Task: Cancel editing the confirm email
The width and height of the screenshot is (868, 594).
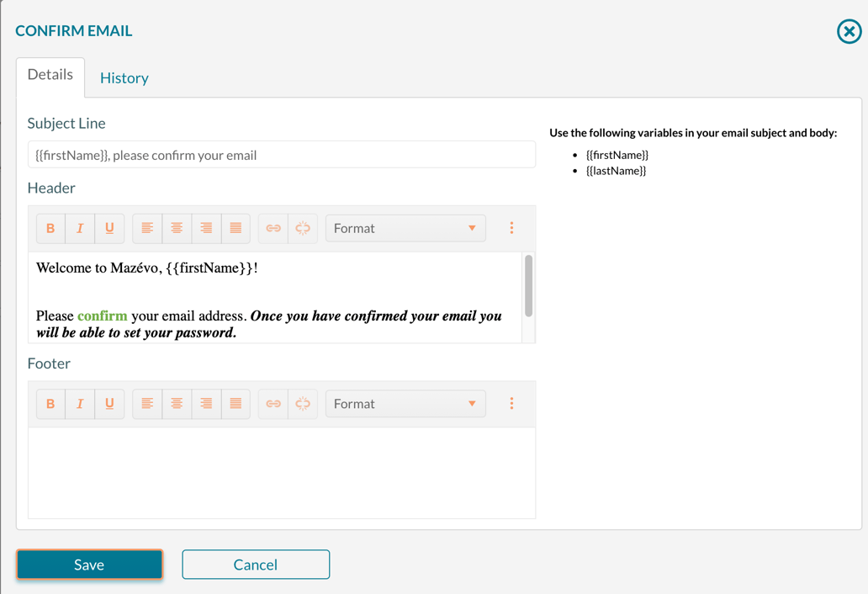Action: 256,565
